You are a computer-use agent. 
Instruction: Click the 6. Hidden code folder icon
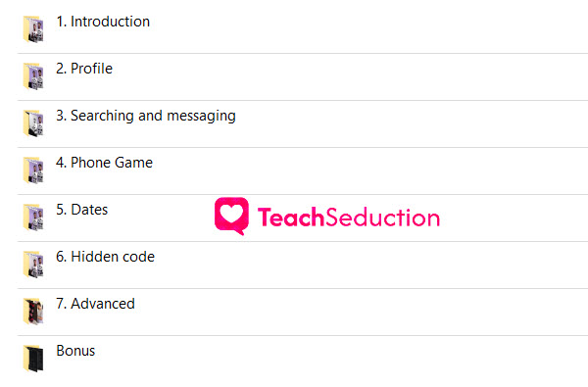point(33,265)
